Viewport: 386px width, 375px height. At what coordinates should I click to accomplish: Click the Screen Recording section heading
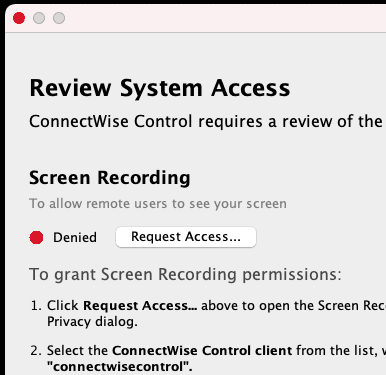[110, 177]
